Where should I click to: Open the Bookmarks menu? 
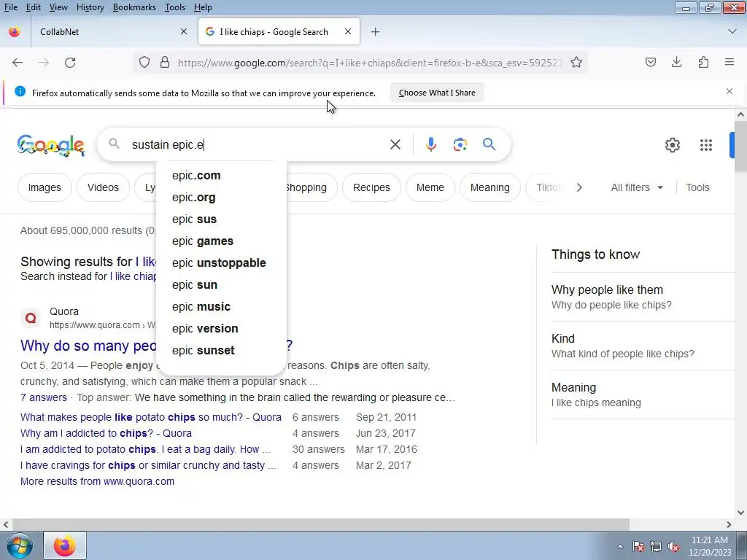point(134,7)
